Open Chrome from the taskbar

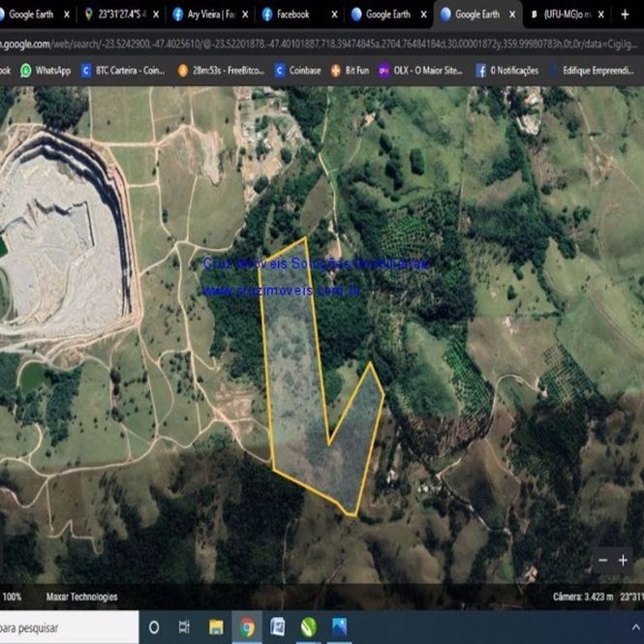click(x=247, y=628)
